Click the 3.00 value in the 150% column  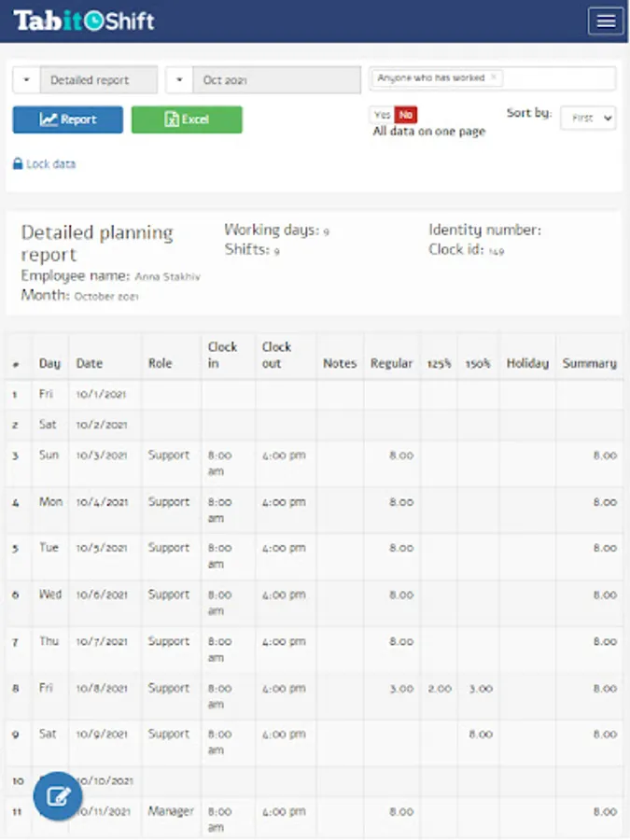(x=481, y=689)
